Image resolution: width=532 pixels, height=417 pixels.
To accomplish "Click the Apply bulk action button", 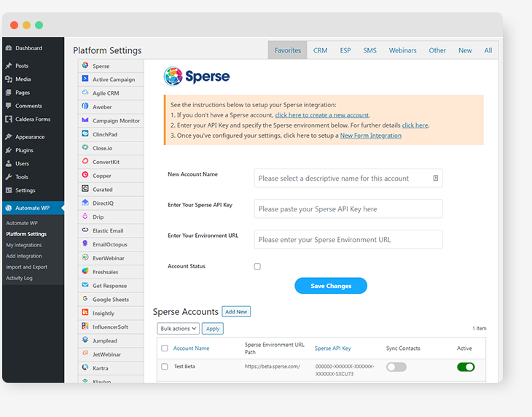I will [213, 329].
